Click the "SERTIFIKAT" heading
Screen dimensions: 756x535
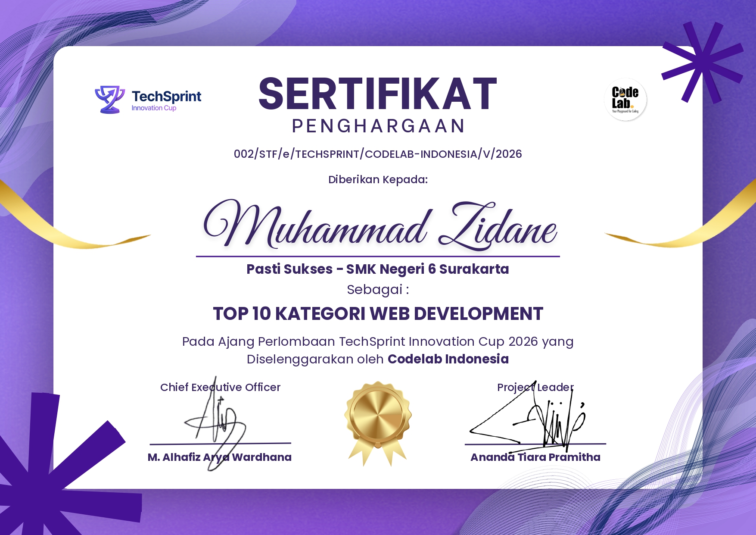point(378,94)
